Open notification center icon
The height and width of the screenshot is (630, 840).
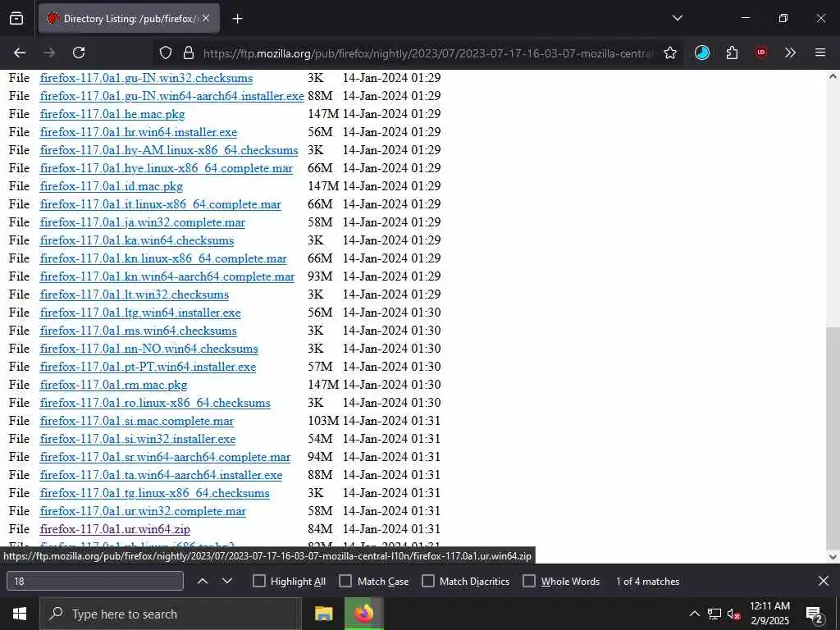pos(815,614)
